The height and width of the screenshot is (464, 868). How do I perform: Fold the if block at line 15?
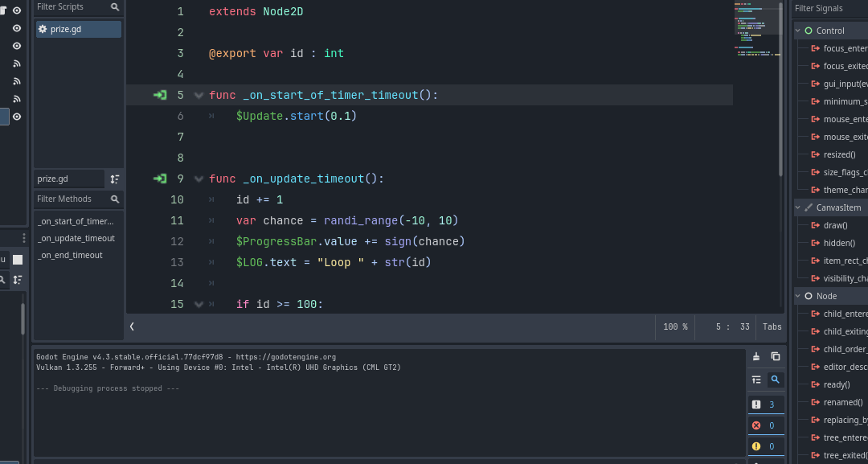click(x=199, y=304)
